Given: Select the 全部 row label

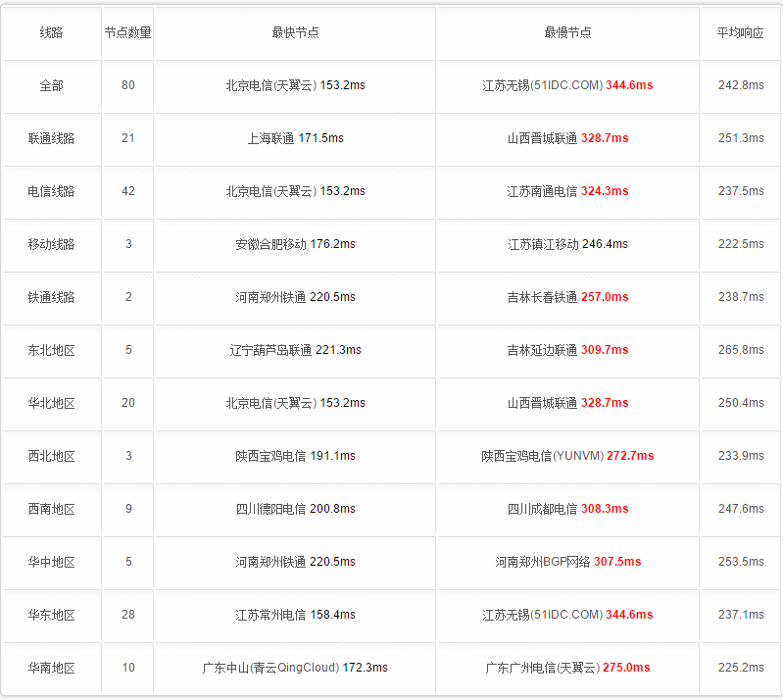Looking at the screenshot, I should coord(51,85).
